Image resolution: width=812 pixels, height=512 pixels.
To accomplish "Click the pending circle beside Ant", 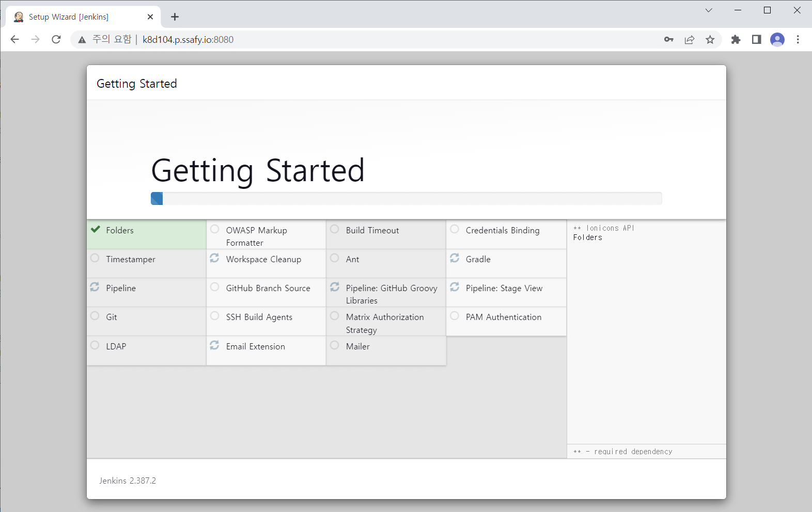I will 335,258.
